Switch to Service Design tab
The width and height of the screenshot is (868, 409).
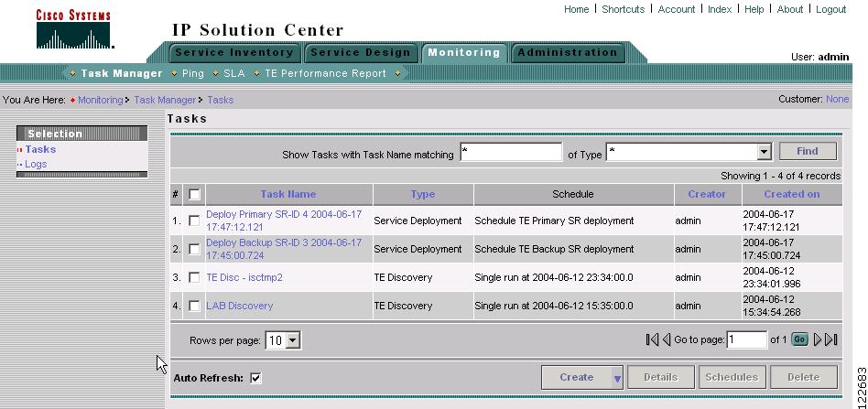coord(361,52)
